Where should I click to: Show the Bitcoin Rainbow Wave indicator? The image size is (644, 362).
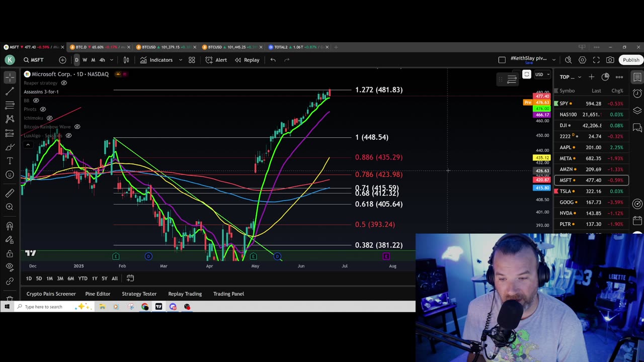[77, 127]
